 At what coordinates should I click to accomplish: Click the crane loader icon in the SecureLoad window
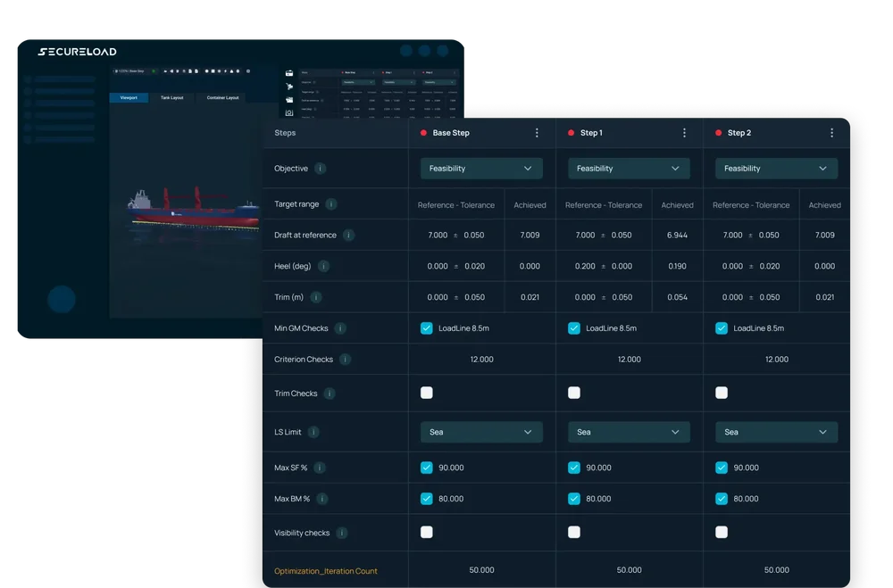pyautogui.click(x=289, y=87)
